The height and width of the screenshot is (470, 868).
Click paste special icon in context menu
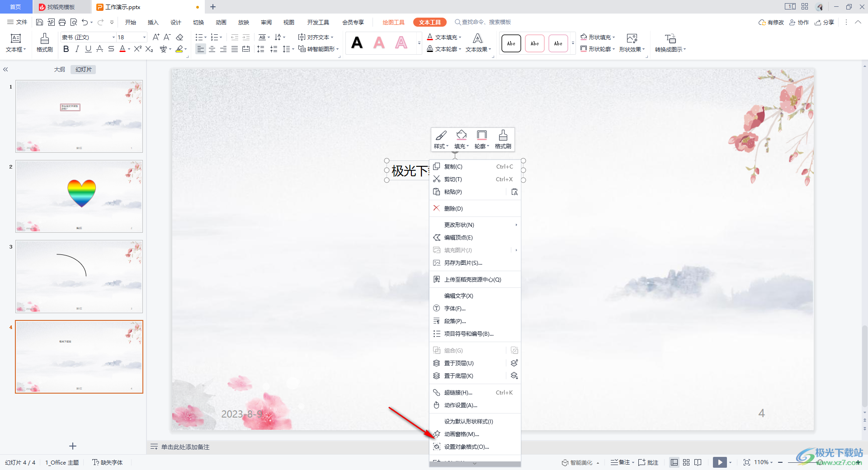click(x=514, y=192)
